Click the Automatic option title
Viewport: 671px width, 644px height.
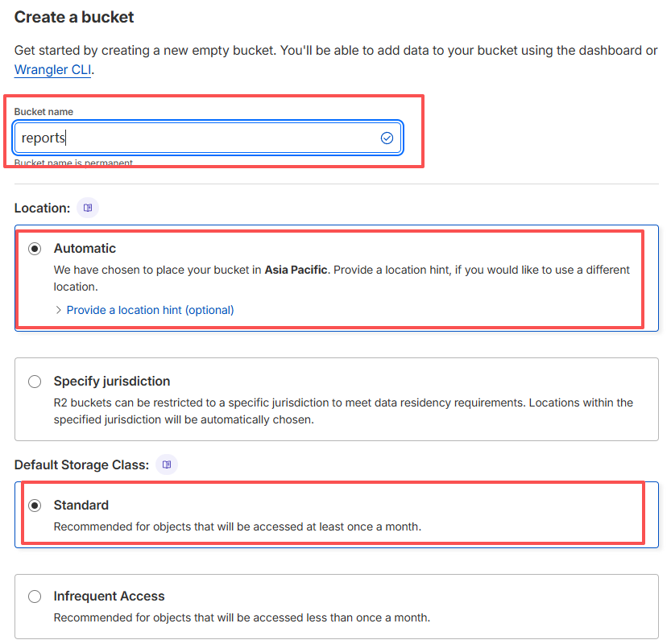pos(85,249)
